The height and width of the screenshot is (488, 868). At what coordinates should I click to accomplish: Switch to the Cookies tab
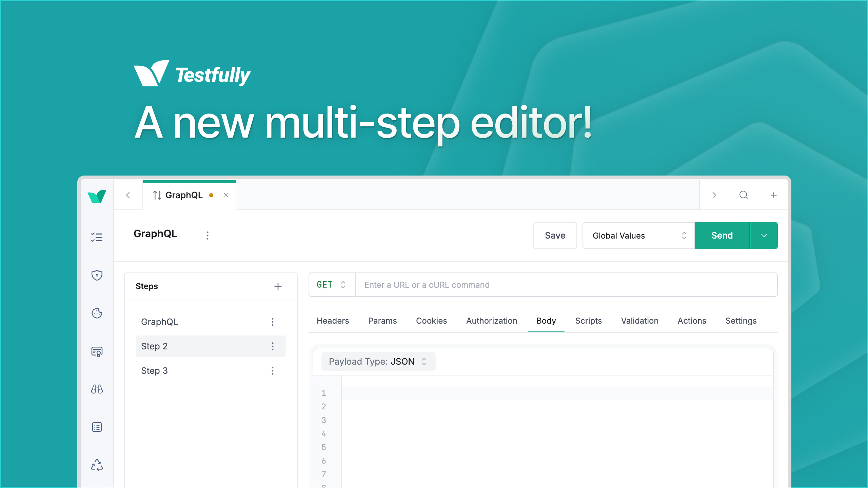[x=431, y=321]
